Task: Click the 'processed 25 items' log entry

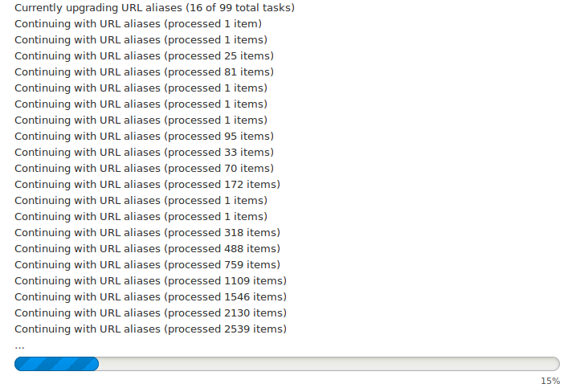Action: click(x=144, y=56)
